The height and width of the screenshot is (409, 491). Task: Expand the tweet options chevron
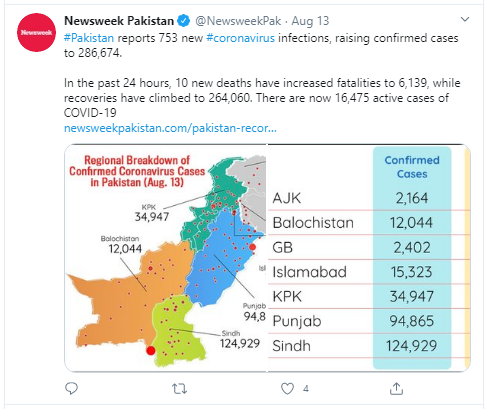[465, 19]
